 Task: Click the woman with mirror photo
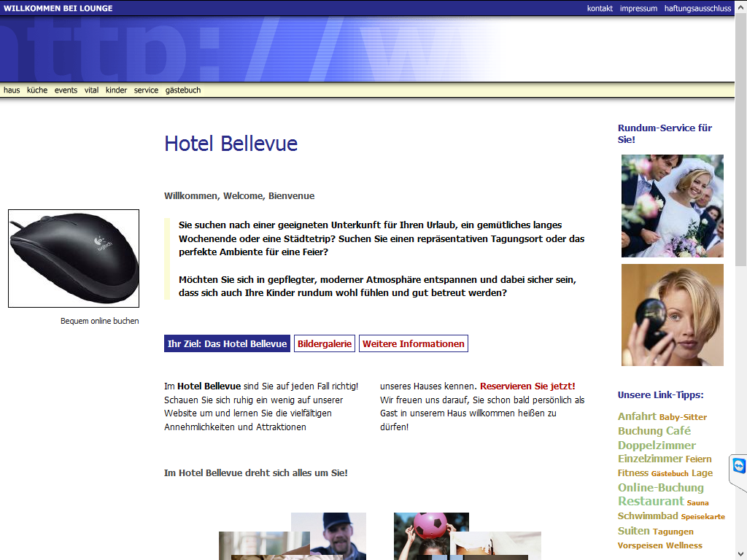tap(672, 315)
